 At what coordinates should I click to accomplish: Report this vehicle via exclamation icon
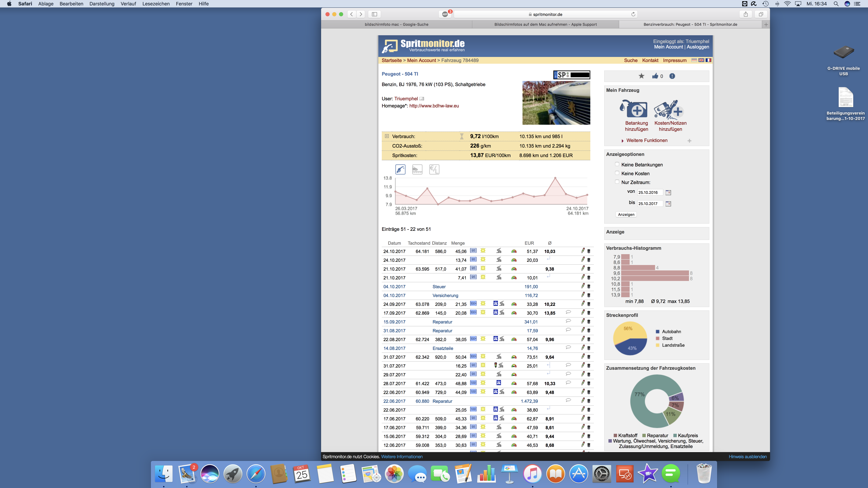(x=672, y=76)
